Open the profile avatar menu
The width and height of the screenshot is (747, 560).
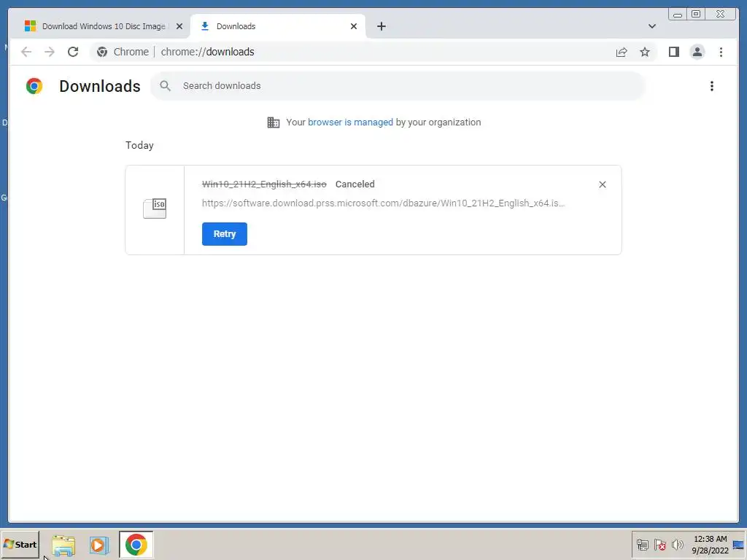pos(697,52)
